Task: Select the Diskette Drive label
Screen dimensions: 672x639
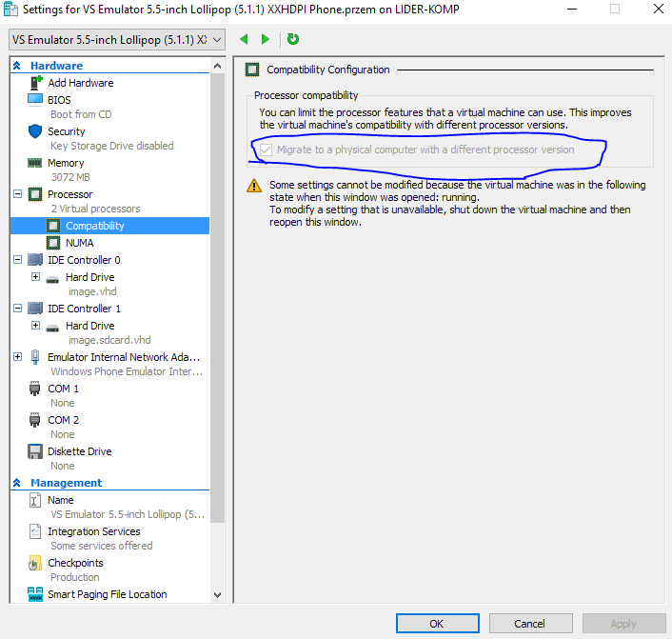Action: pos(79,451)
